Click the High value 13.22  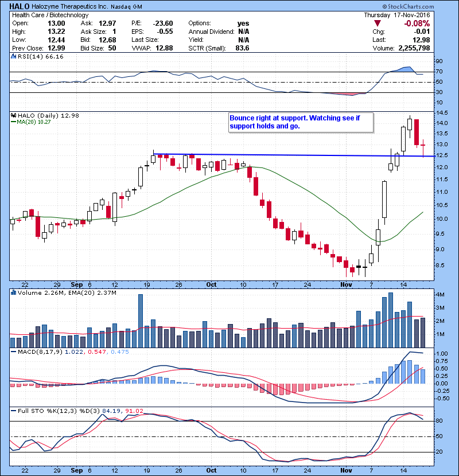coord(56,32)
